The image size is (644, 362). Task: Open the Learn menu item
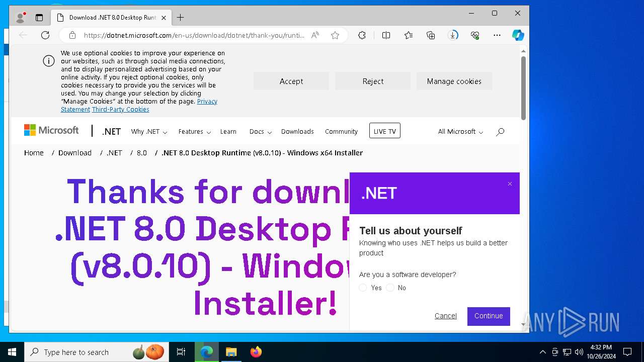point(228,131)
